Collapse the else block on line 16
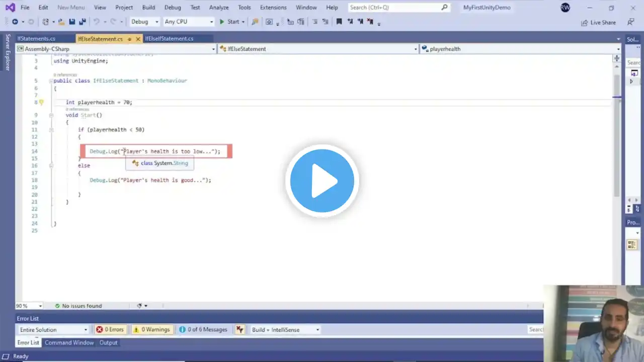This screenshot has width=644, height=362. point(51,165)
